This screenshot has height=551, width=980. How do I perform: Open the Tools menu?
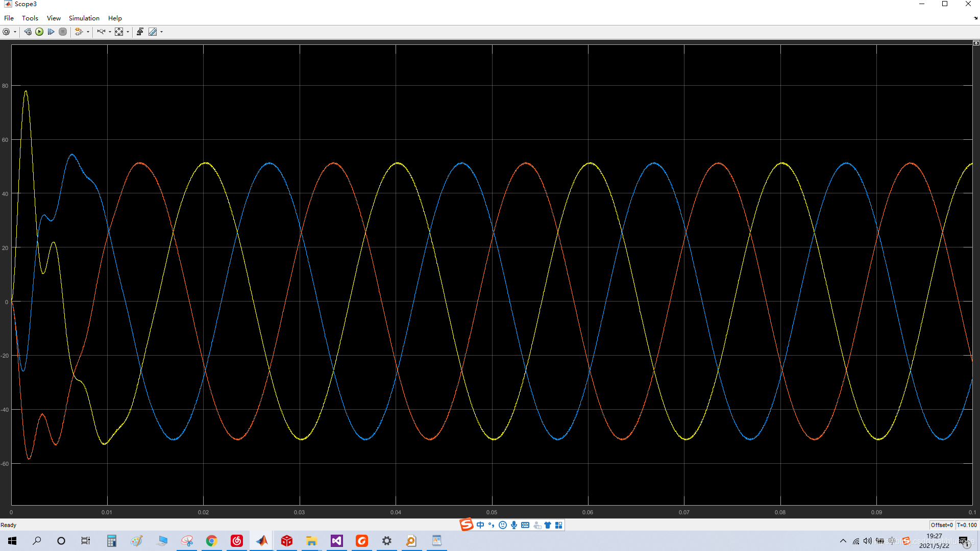coord(30,18)
